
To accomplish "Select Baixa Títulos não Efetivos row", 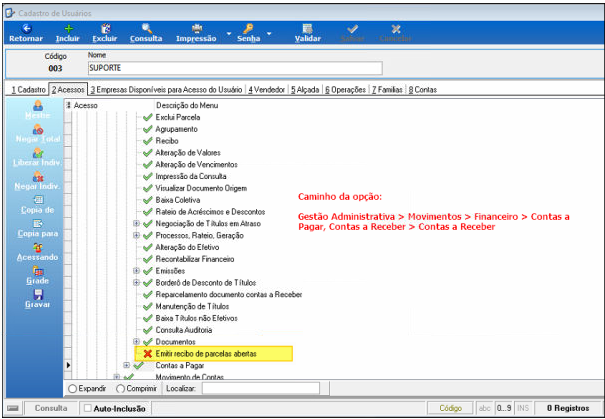I will coord(196,318).
